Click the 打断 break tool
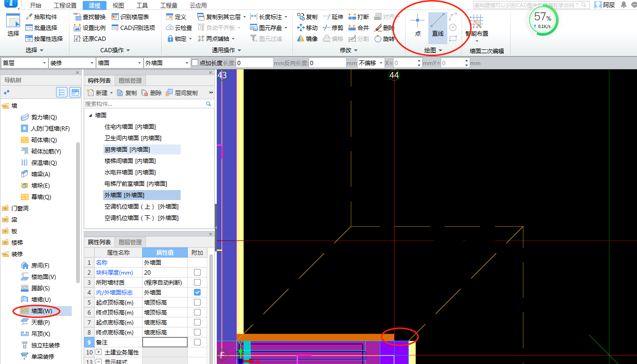 (358, 17)
